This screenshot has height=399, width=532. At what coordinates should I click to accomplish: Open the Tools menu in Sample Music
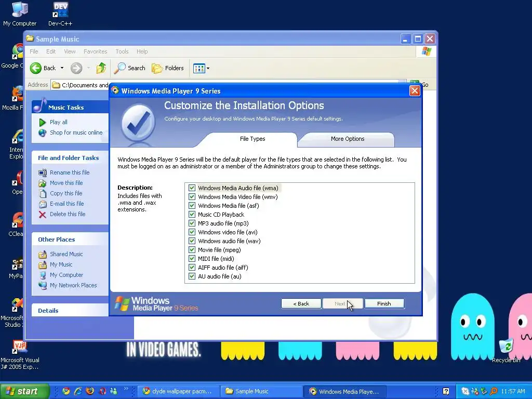(122, 51)
